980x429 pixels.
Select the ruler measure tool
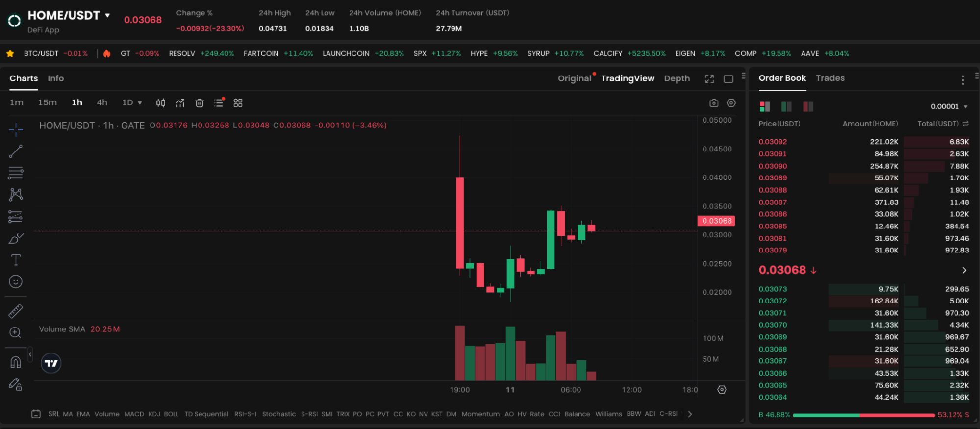pos(16,311)
